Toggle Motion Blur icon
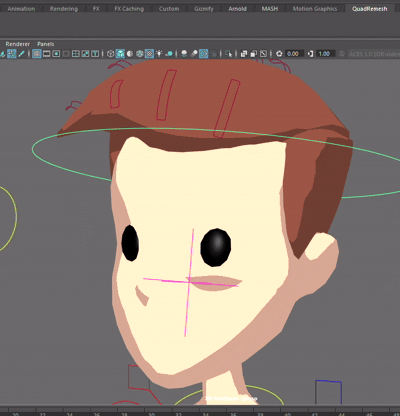 coord(194,54)
